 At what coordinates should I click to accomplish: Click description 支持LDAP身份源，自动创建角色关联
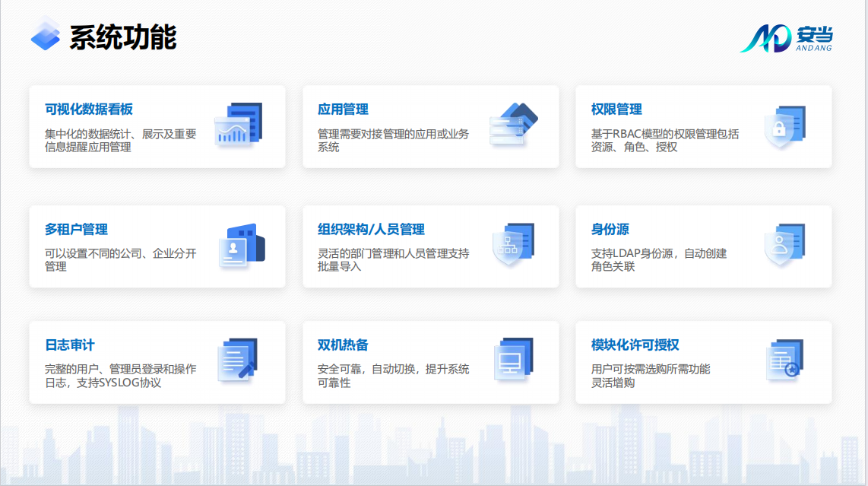(659, 260)
